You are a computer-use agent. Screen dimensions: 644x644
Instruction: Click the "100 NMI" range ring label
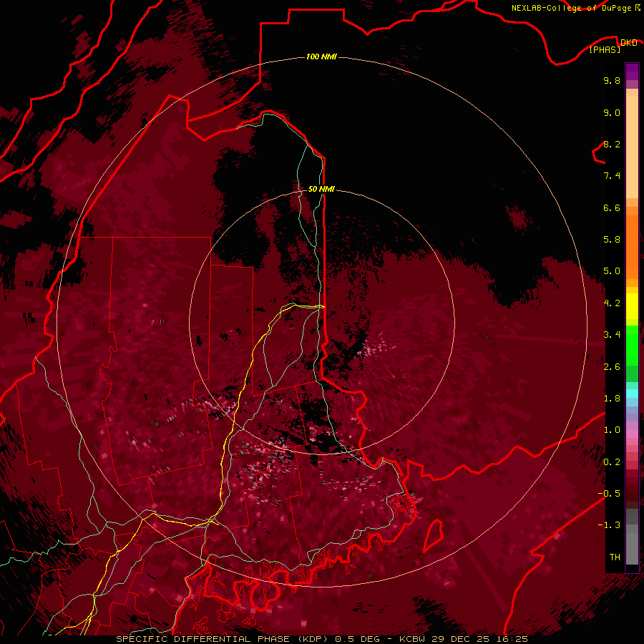pos(321,57)
